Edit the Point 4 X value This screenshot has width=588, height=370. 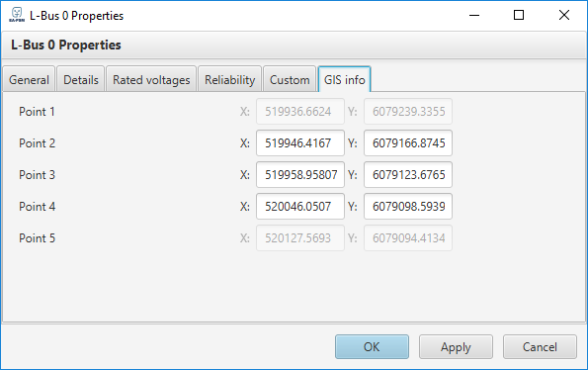[300, 207]
